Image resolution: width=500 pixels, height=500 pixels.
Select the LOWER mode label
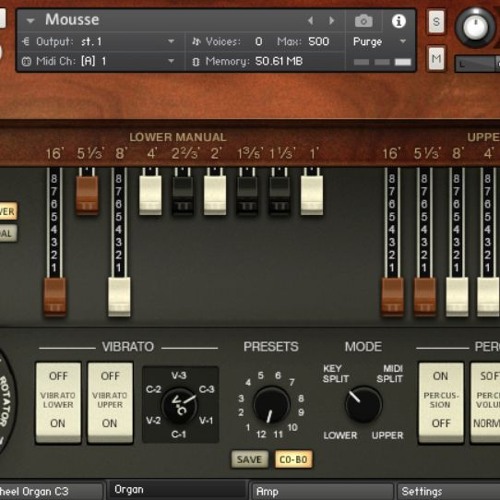(340, 435)
